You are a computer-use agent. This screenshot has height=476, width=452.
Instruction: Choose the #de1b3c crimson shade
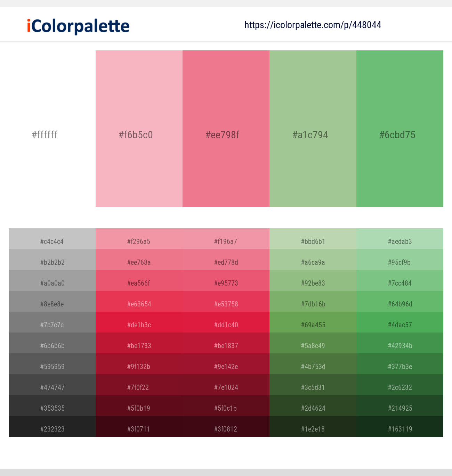pyautogui.click(x=139, y=322)
